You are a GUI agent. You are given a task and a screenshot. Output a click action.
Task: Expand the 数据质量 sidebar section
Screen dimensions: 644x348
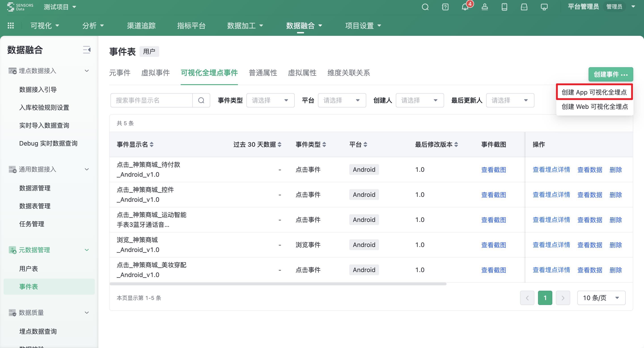pos(87,312)
